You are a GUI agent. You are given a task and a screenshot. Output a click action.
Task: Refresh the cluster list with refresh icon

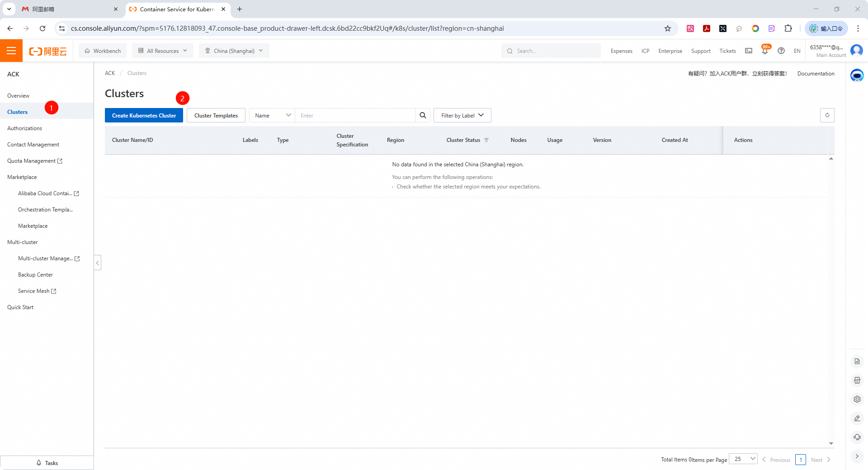coord(827,115)
